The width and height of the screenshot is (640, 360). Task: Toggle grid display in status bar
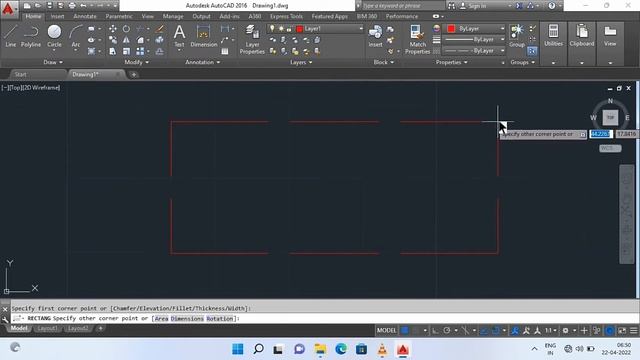(x=404, y=330)
